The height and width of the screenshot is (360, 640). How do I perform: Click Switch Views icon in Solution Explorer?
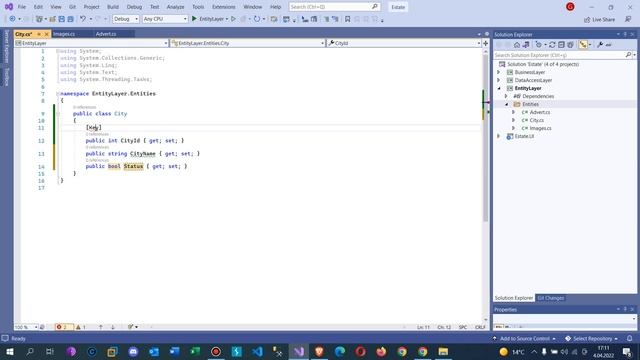[x=526, y=45]
